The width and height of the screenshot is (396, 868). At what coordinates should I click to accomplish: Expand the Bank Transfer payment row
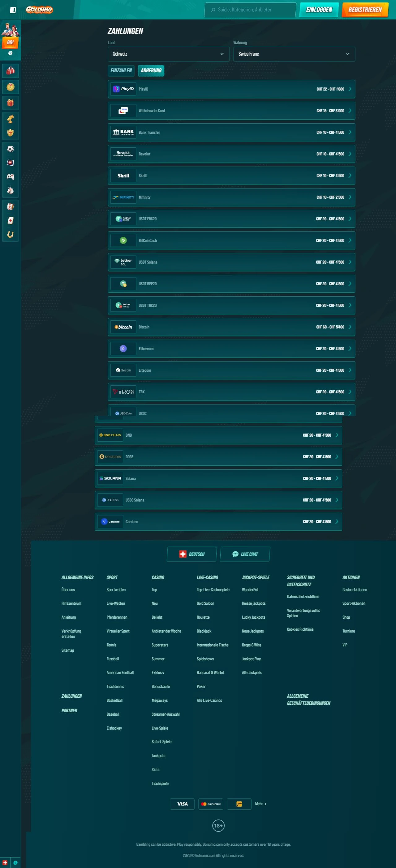pyautogui.click(x=231, y=133)
